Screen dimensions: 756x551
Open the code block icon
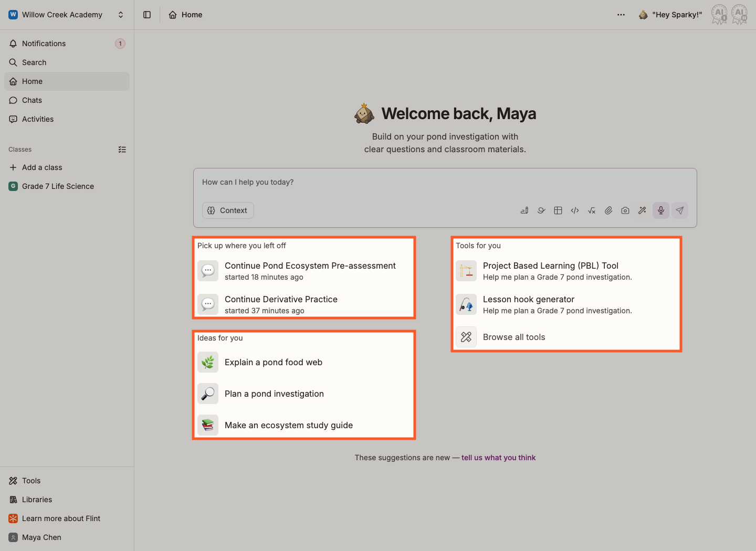575,210
